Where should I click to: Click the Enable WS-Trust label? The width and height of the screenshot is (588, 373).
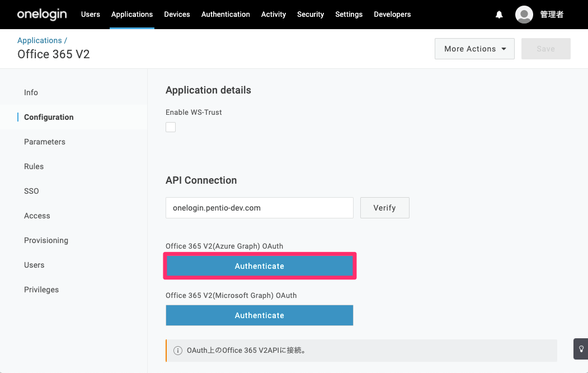click(194, 112)
